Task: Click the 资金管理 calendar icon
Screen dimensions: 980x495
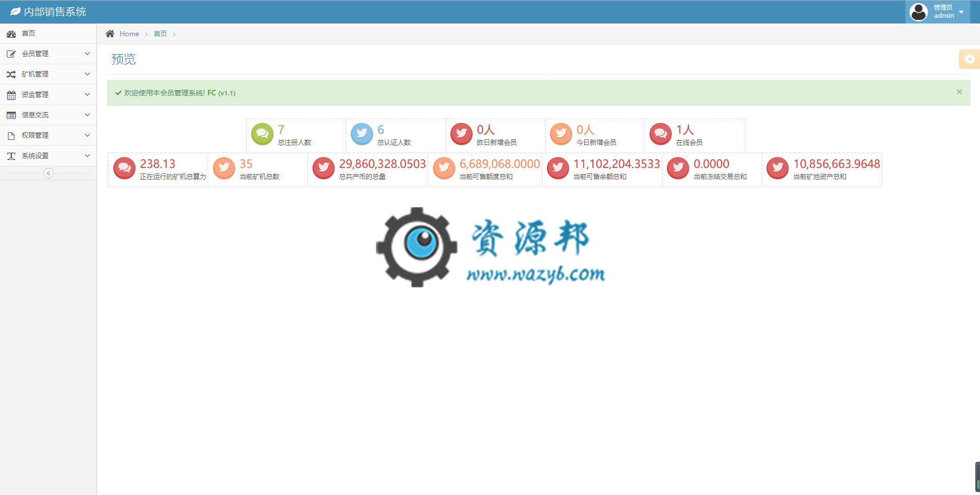Action: click(x=11, y=94)
